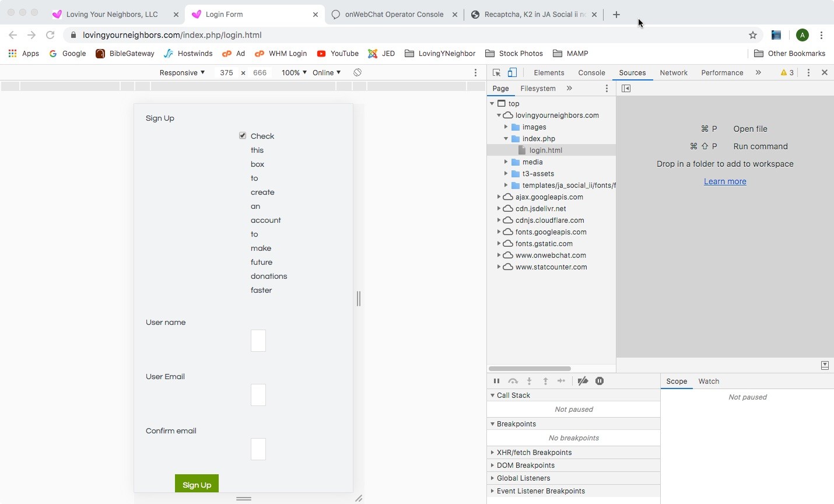The height and width of the screenshot is (504, 834).
Task: Click pause on exceptions icon
Action: click(x=600, y=381)
